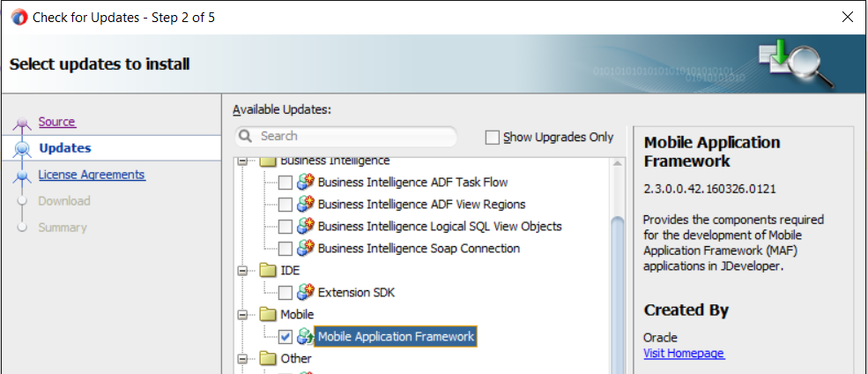Viewport: 868px width, 374px height.
Task: Click the Business Intelligence Soap Connection icon
Action: pyautogui.click(x=306, y=248)
